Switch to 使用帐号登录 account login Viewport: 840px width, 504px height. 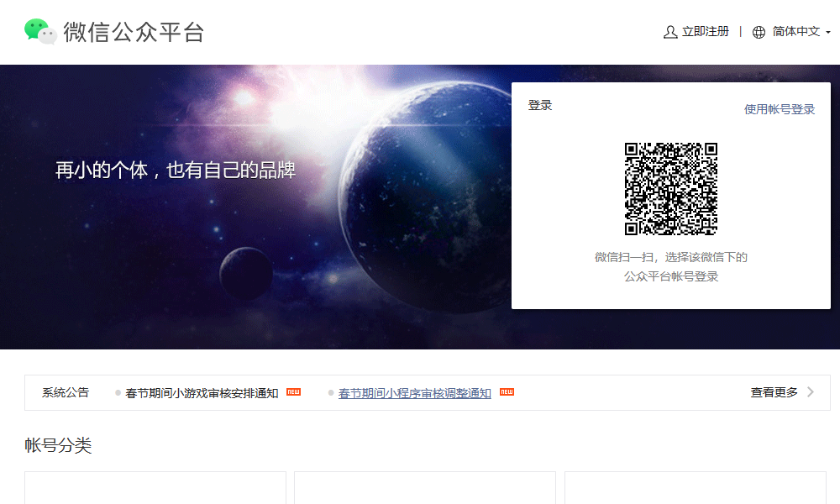[780, 109]
